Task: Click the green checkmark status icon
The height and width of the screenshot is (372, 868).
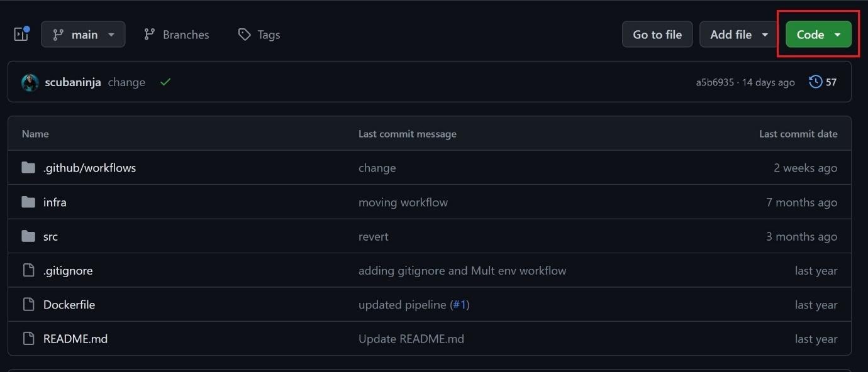Action: click(x=165, y=82)
